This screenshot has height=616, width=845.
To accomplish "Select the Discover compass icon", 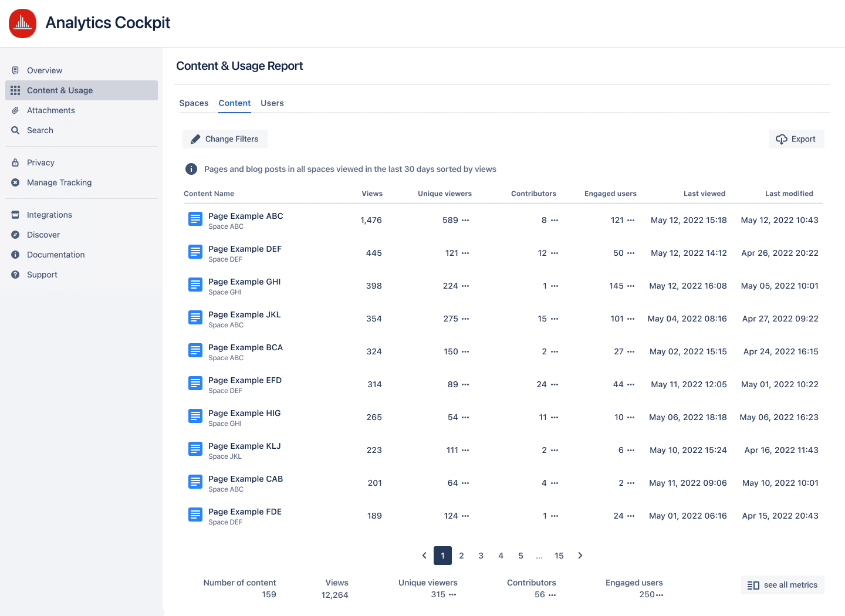I will 15,235.
